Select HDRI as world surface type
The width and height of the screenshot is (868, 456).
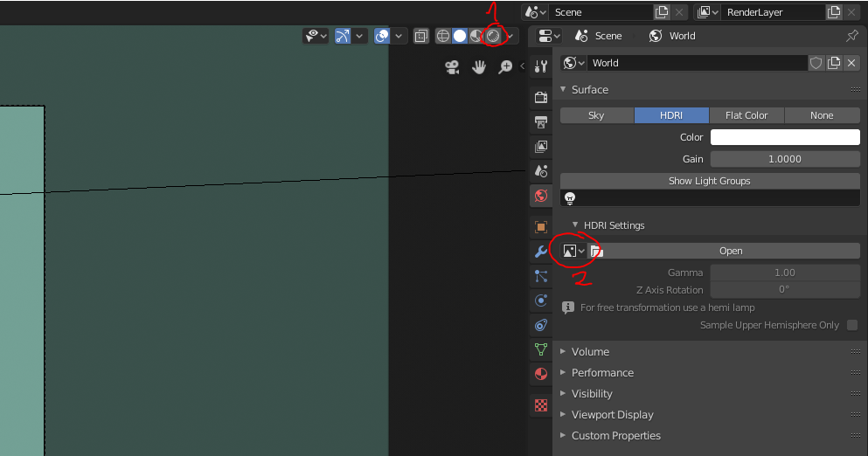tap(671, 115)
